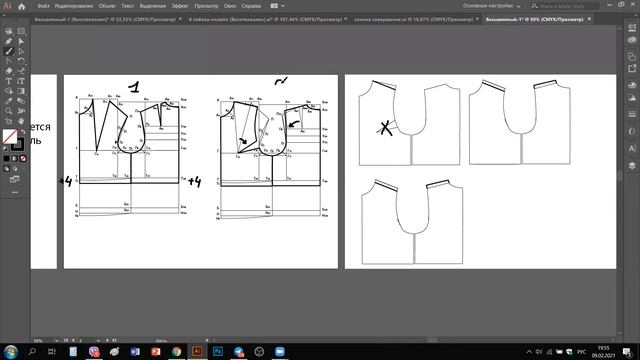Viewport: 640px width, 360px height.
Task: Go to previous artboard arrow
Action: point(73,340)
